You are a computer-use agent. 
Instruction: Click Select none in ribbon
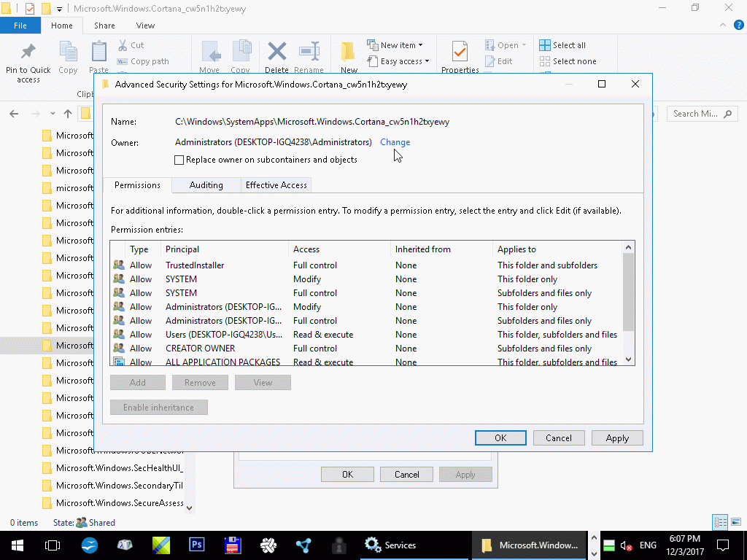coord(568,61)
